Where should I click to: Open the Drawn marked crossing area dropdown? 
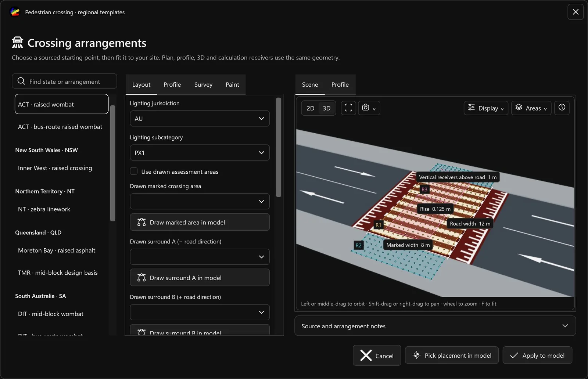200,201
